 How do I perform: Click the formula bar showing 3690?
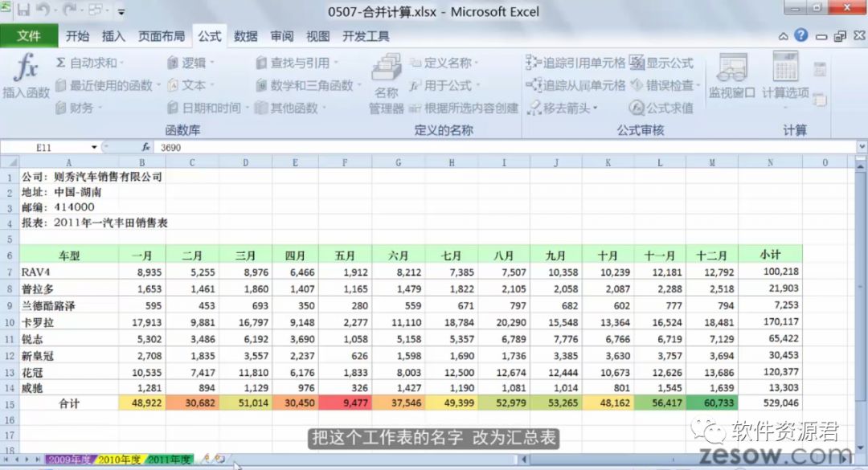point(482,148)
